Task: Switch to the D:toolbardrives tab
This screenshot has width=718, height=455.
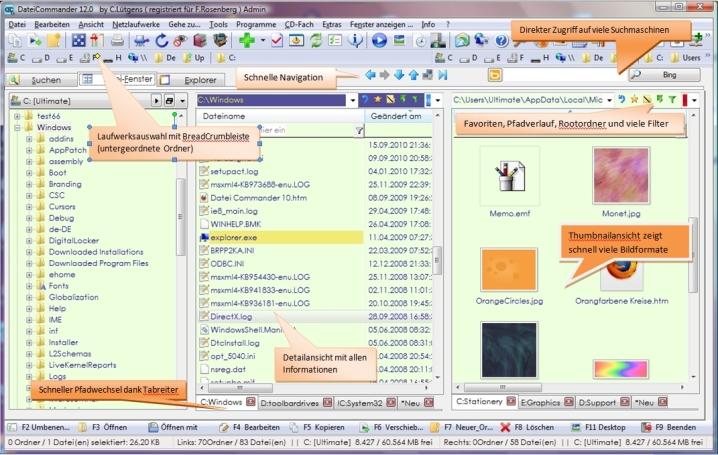Action: click(x=291, y=403)
